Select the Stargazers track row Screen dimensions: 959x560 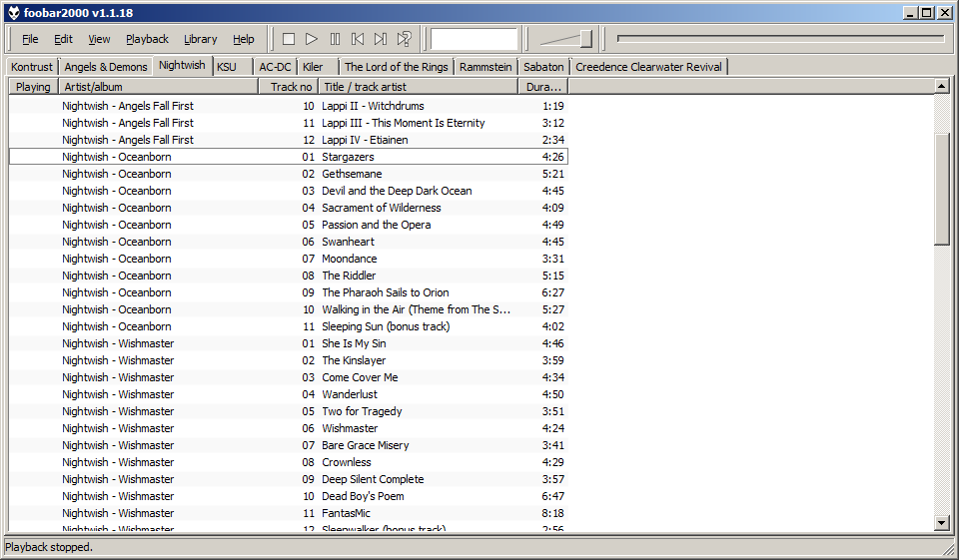289,157
